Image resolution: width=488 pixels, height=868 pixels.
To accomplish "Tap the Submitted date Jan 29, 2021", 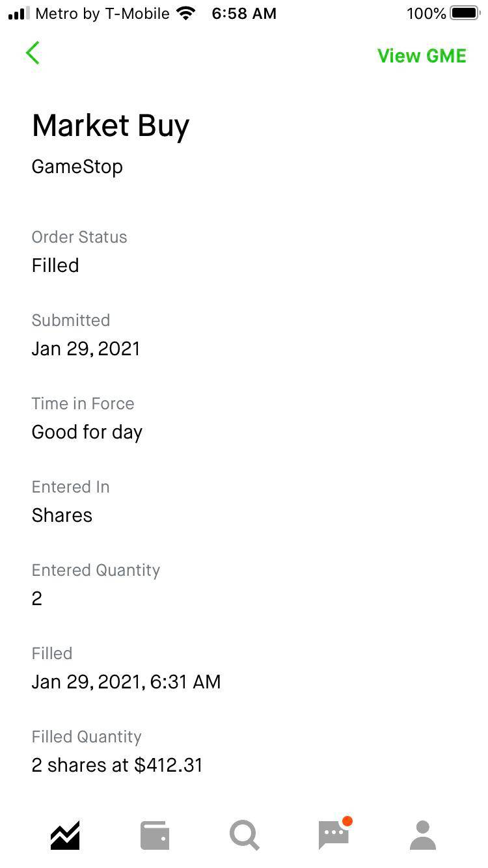I will (x=86, y=349).
